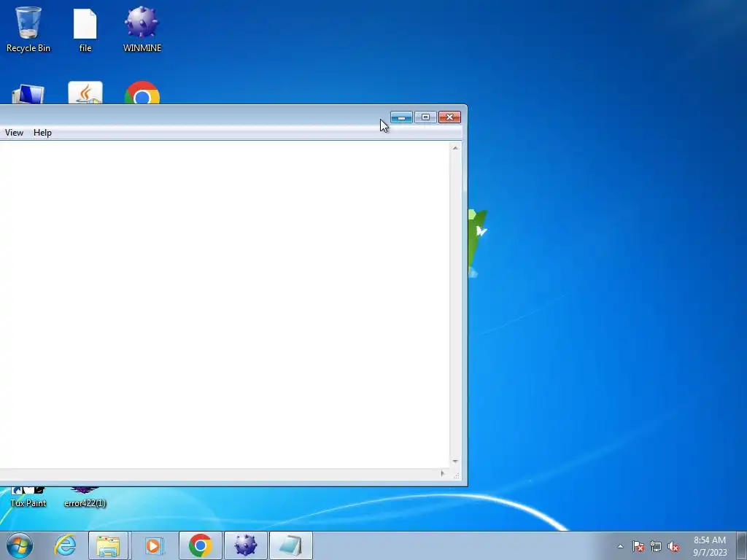The height and width of the screenshot is (560, 747).
Task: Select the file desktop icon
Action: [x=85, y=29]
